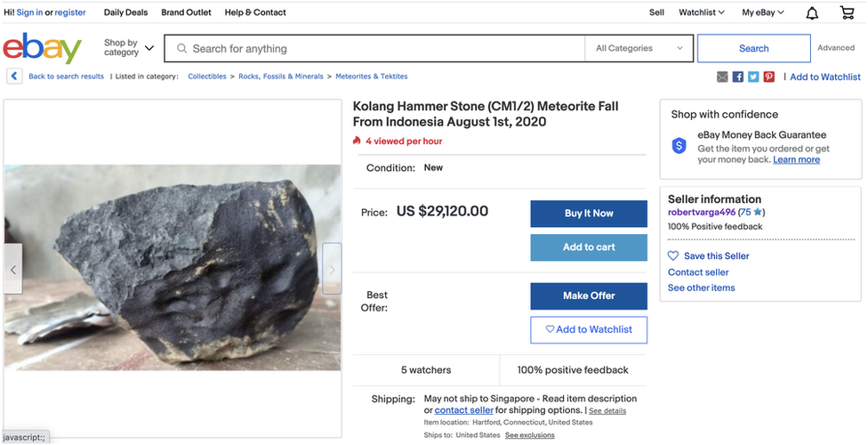Show the previous product image arrow
The image size is (868, 445).
pos(13,269)
